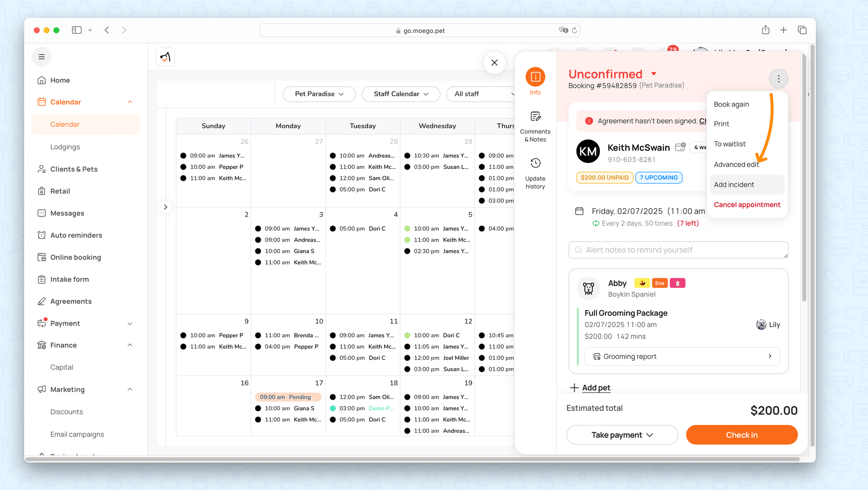Open the Pet Paradise location dropdown

coord(319,94)
